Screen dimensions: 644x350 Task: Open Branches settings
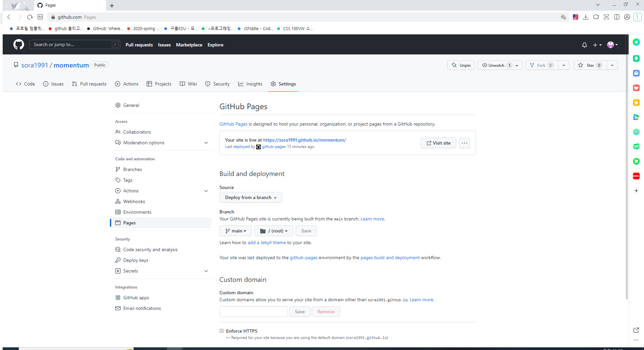pyautogui.click(x=162, y=169)
